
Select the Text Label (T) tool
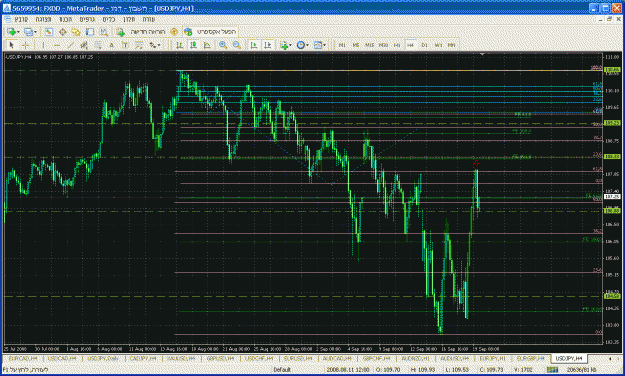tap(125, 45)
